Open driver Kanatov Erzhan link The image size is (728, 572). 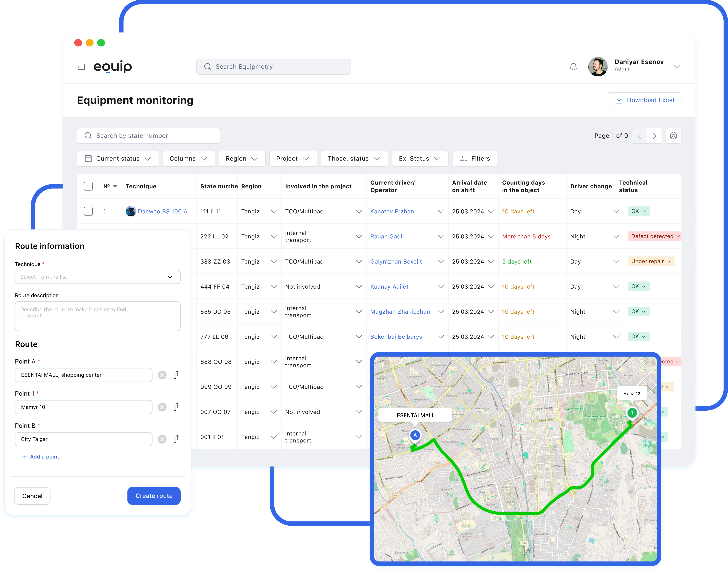click(392, 212)
